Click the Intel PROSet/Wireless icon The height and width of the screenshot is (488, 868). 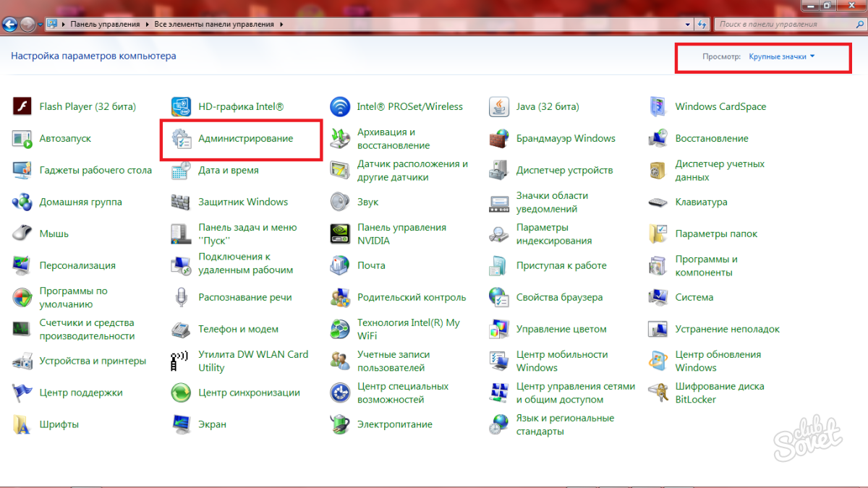pyautogui.click(x=340, y=106)
